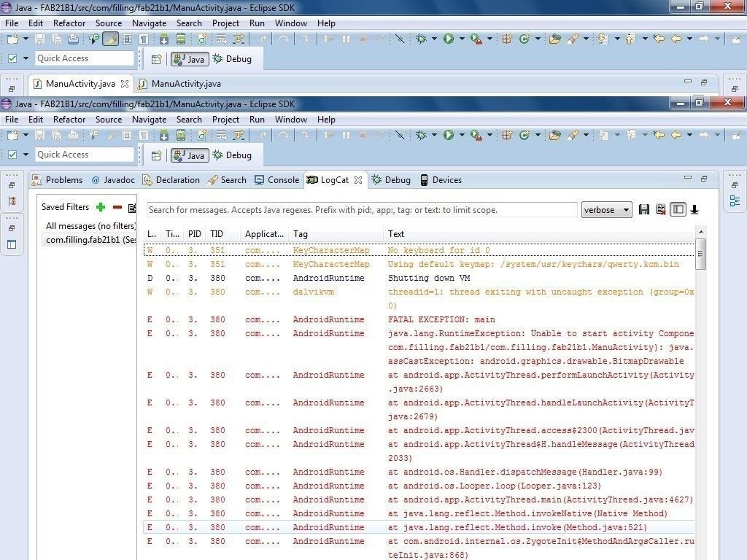Viewport: 747px width, 560px height.
Task: Open the Project menu in the back Eclipse window
Action: (225, 23)
